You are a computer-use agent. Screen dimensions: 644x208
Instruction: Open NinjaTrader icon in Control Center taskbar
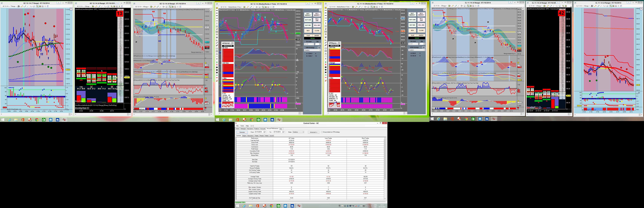[299, 206]
